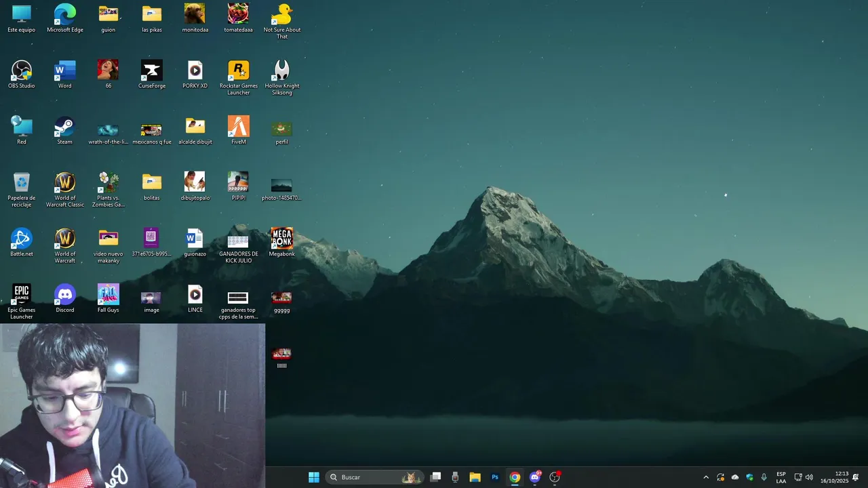868x488 pixels.
Task: Select the FiveM shortcut icon
Action: pos(239,131)
